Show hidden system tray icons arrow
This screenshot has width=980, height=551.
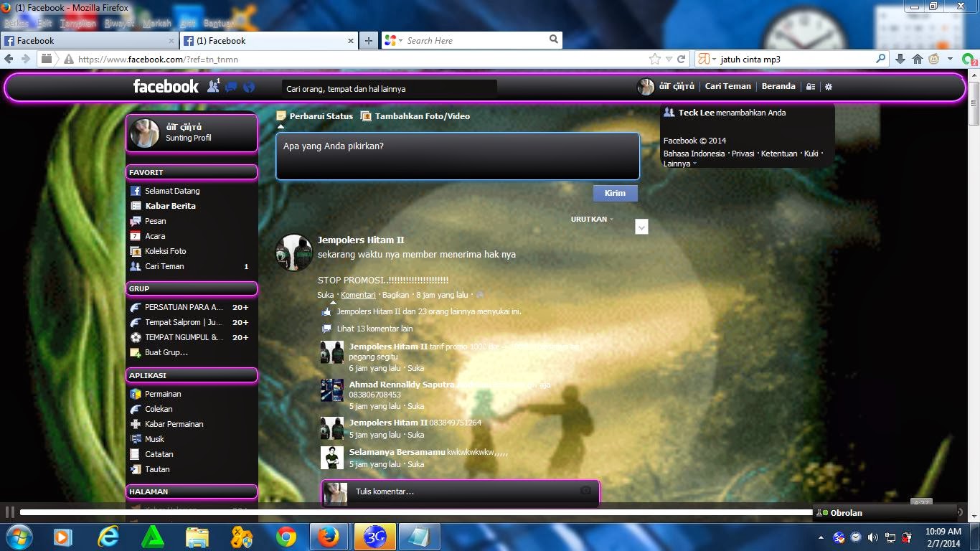[821, 537]
